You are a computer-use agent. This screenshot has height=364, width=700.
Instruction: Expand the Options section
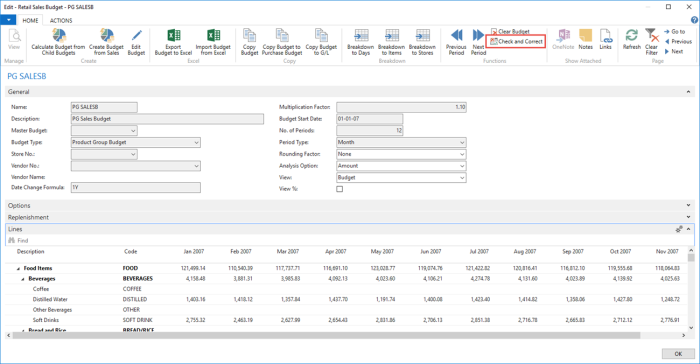[x=688, y=205]
